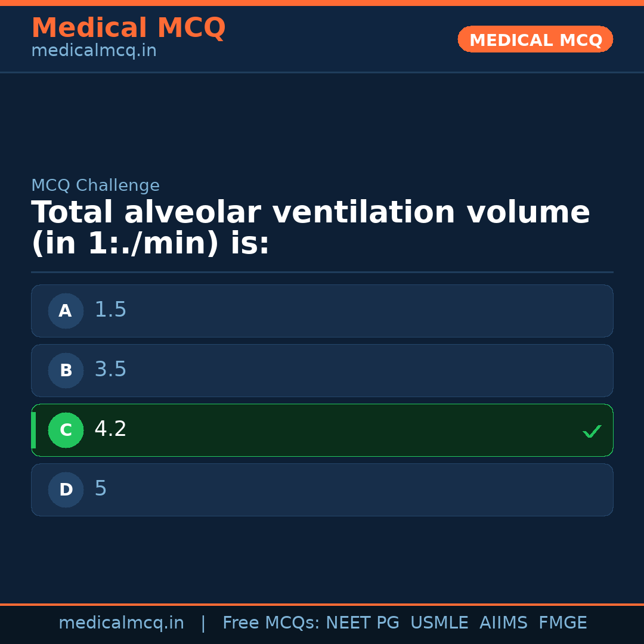
Task: Open the Medical MCQ header title
Action: [x=128, y=28]
